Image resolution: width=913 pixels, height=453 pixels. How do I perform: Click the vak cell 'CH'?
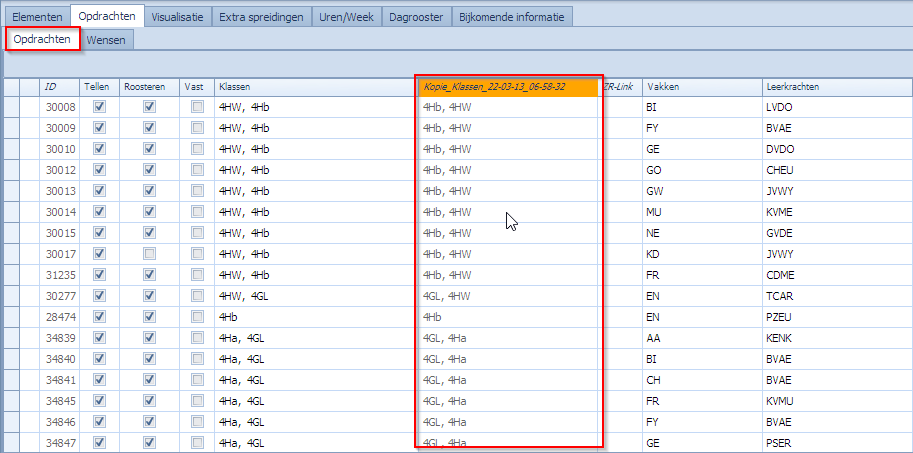(702, 380)
